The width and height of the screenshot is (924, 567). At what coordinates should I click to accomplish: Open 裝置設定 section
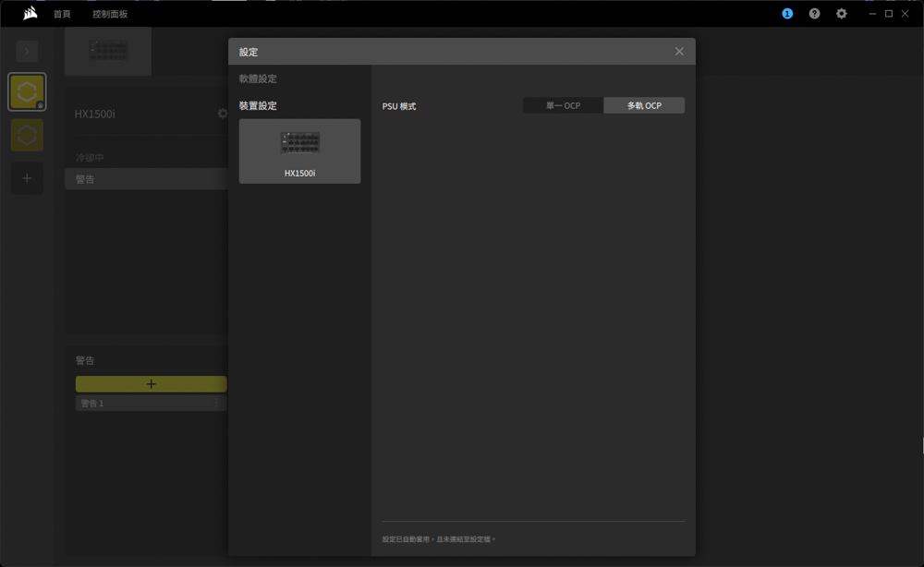pyautogui.click(x=258, y=105)
